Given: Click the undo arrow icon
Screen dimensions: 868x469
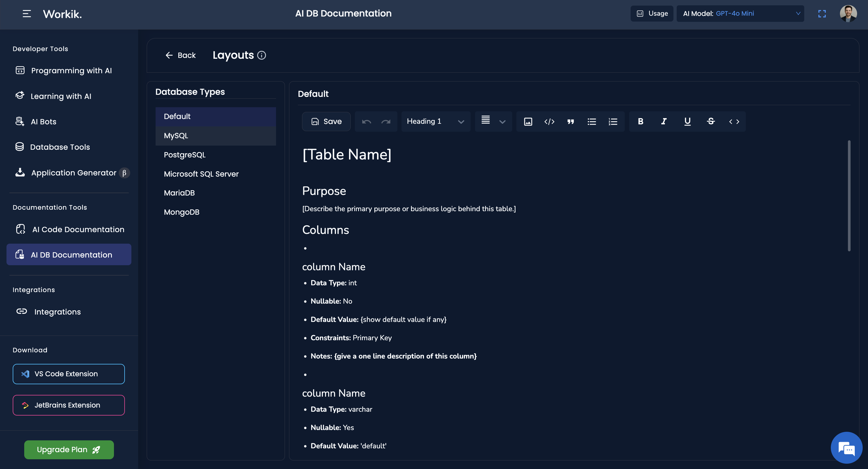Looking at the screenshot, I should [x=366, y=121].
